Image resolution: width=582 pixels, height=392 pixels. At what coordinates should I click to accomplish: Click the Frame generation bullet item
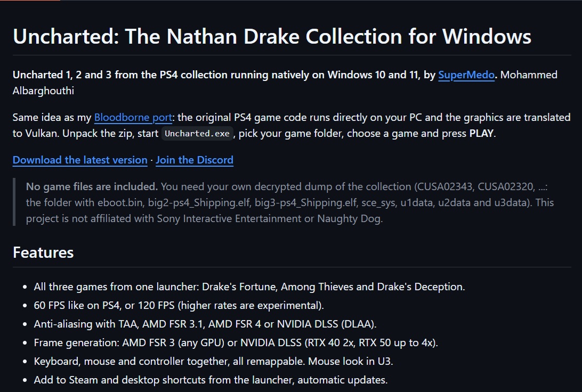(236, 342)
